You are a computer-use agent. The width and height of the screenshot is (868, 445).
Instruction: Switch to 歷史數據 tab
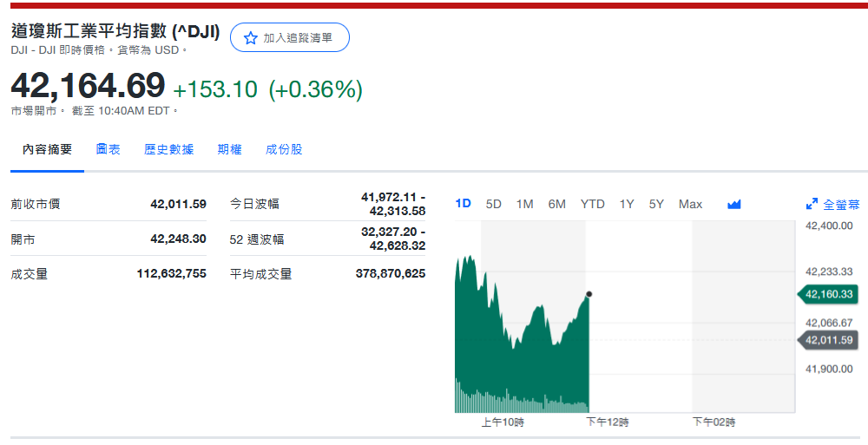pyautogui.click(x=169, y=149)
